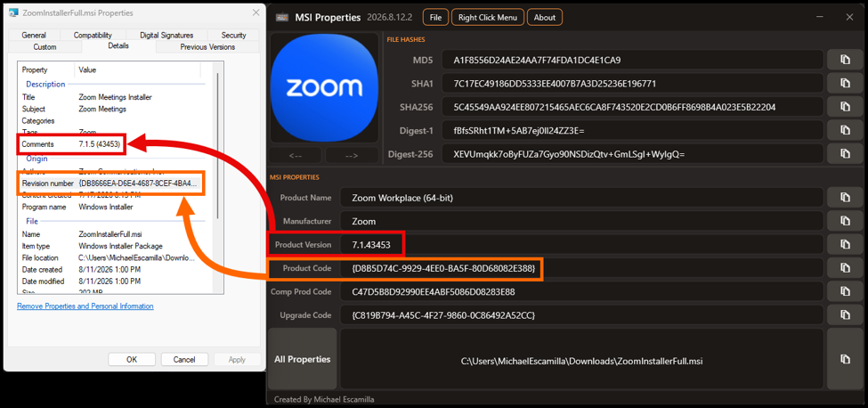This screenshot has width=868, height=408.
Task: Close the ZoomInstallerFull.msi Properties dialog
Action: (256, 12)
